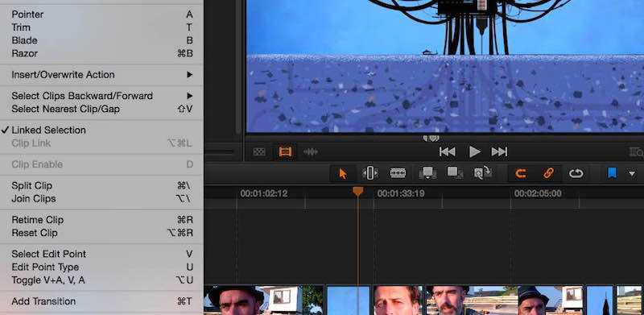This screenshot has width=644, height=315.
Task: Toggle the chain Linked Selection toolbar icon
Action: (548, 173)
